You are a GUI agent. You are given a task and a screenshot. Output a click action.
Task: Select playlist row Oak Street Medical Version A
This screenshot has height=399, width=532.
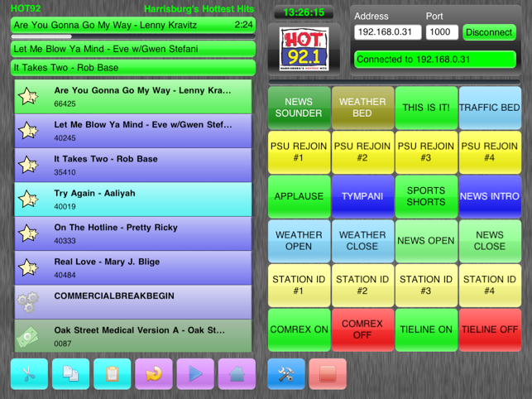pos(133,336)
